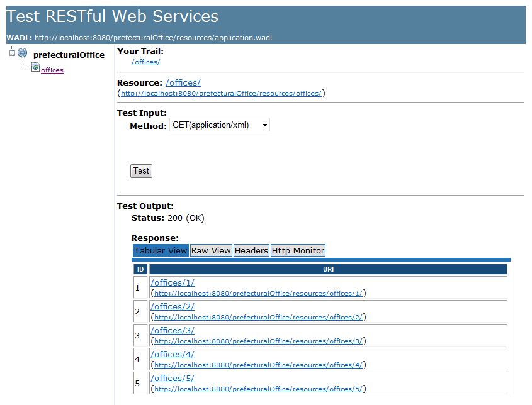The image size is (532, 405).
Task: Open the Method dropdown
Action: [x=219, y=125]
